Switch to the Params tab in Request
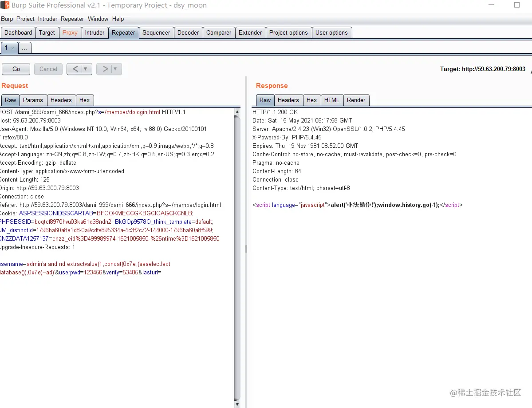 click(33, 100)
